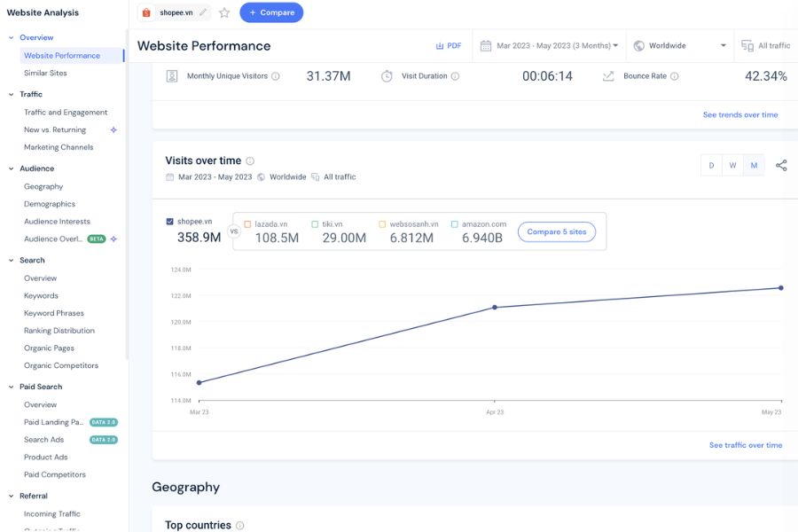
Task: Collapse the Paid Search sidebar section
Action: point(12,387)
